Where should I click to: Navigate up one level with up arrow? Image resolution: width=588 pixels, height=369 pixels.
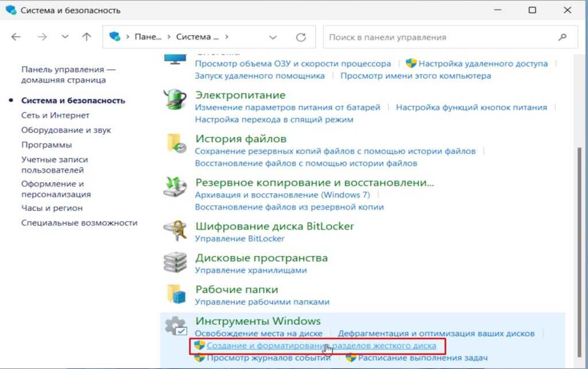click(86, 37)
